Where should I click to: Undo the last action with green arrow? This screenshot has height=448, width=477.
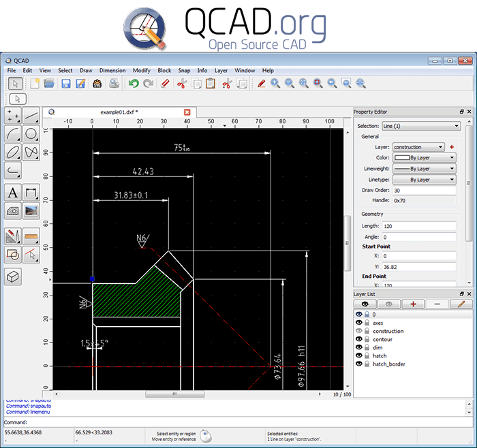click(x=134, y=84)
